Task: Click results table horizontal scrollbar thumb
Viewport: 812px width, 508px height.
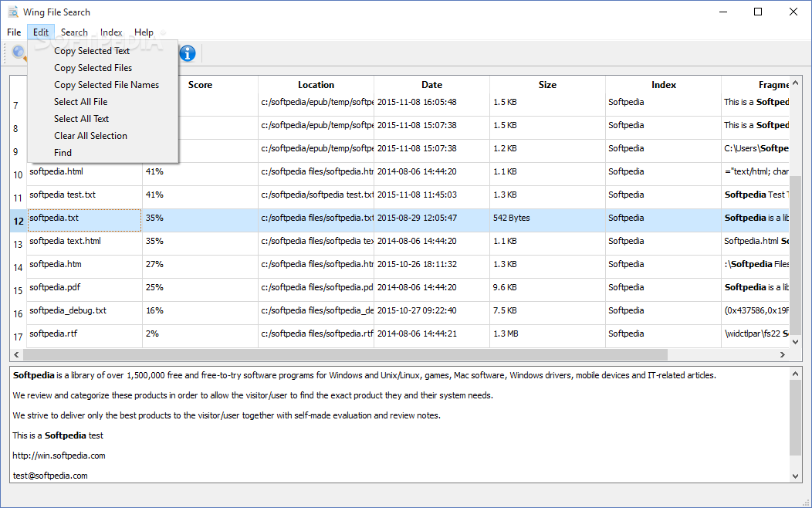Action: 346,354
